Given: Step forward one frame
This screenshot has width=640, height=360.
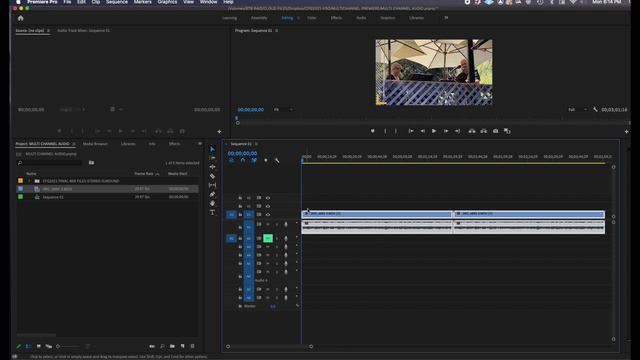Looking at the screenshot, I should coord(446,131).
